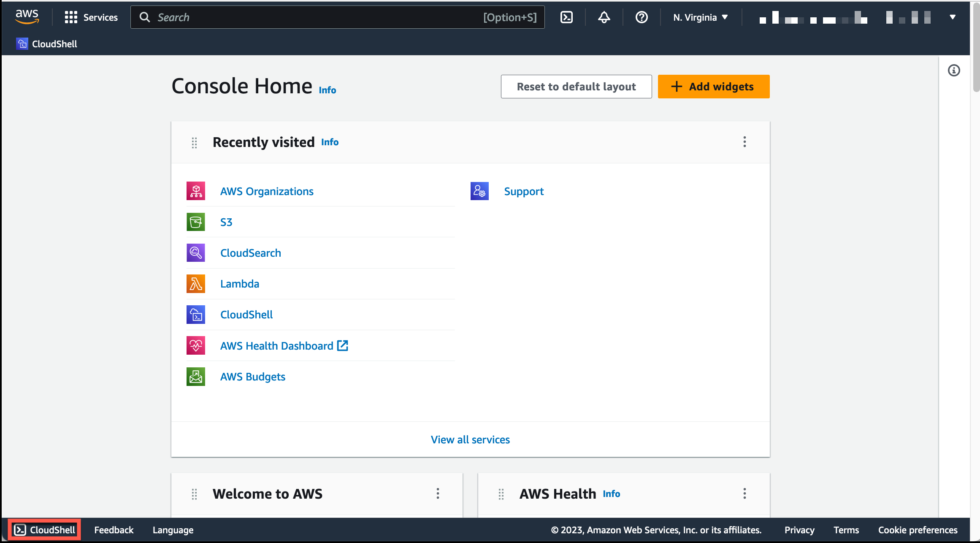Click the AWS Organizations icon
The width and height of the screenshot is (980, 543).
[x=196, y=190]
